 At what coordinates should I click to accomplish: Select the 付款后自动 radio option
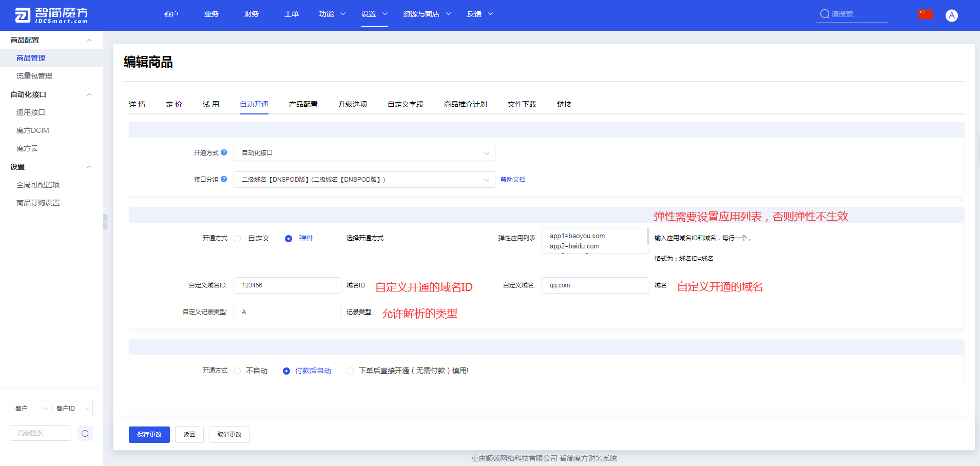[x=286, y=371]
